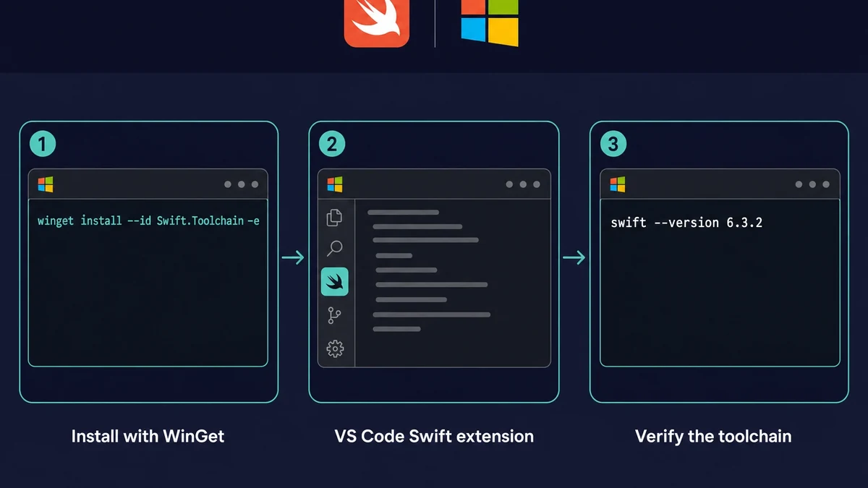Click the Install with WinGet caption
Screen dimensions: 868x488
click(x=148, y=437)
